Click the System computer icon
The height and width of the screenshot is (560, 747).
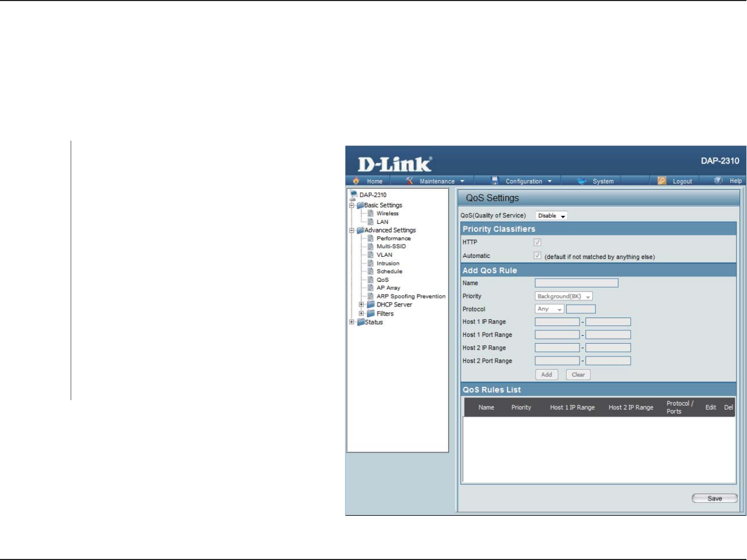pyautogui.click(x=582, y=181)
